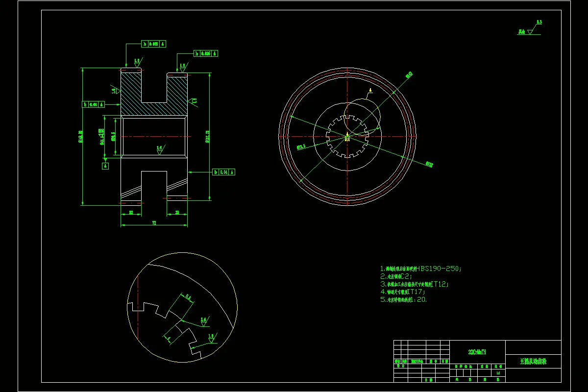Click the 5.6 dimension in detail view

(x=189, y=297)
